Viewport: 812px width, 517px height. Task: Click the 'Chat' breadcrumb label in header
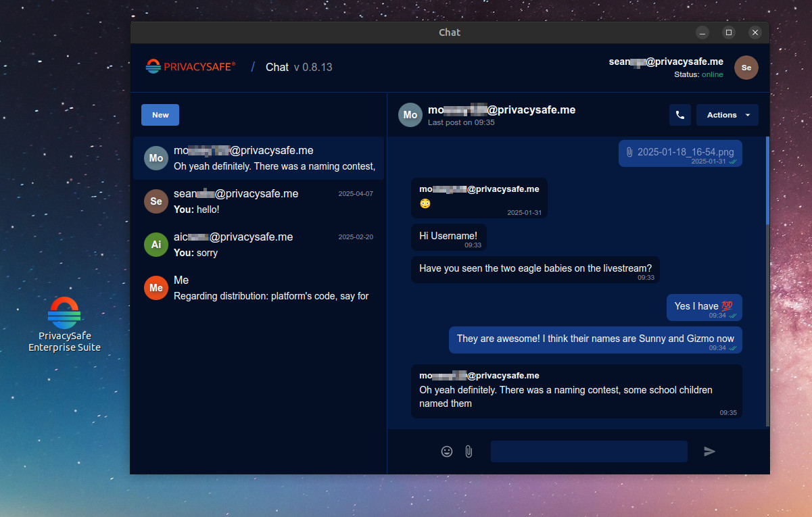(x=277, y=67)
